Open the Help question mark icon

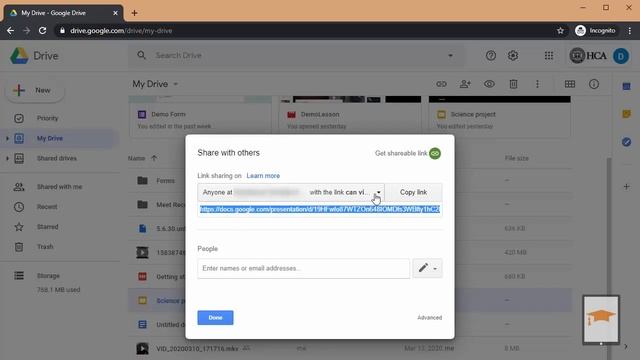point(491,56)
